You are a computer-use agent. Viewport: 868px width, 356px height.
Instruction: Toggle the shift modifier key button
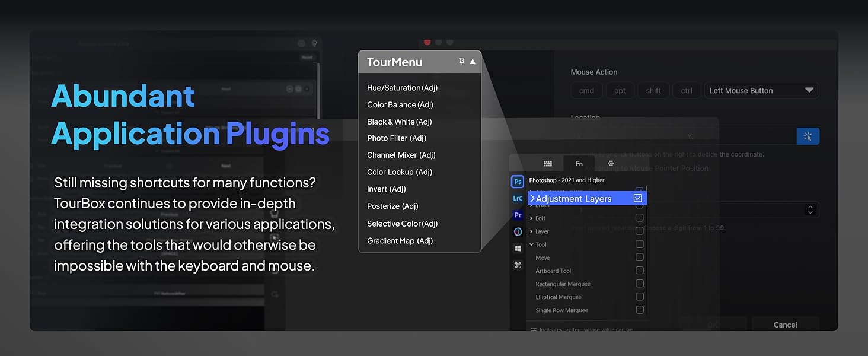pyautogui.click(x=653, y=91)
